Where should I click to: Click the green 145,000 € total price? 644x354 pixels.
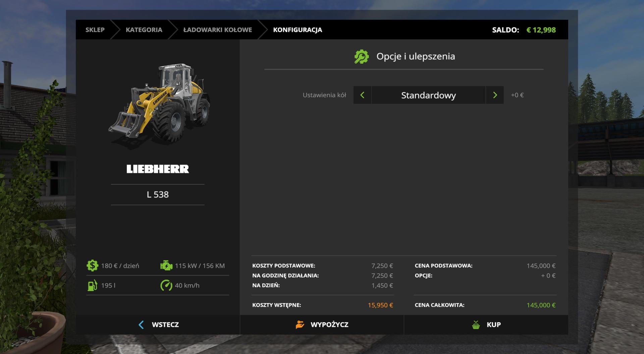[541, 305]
